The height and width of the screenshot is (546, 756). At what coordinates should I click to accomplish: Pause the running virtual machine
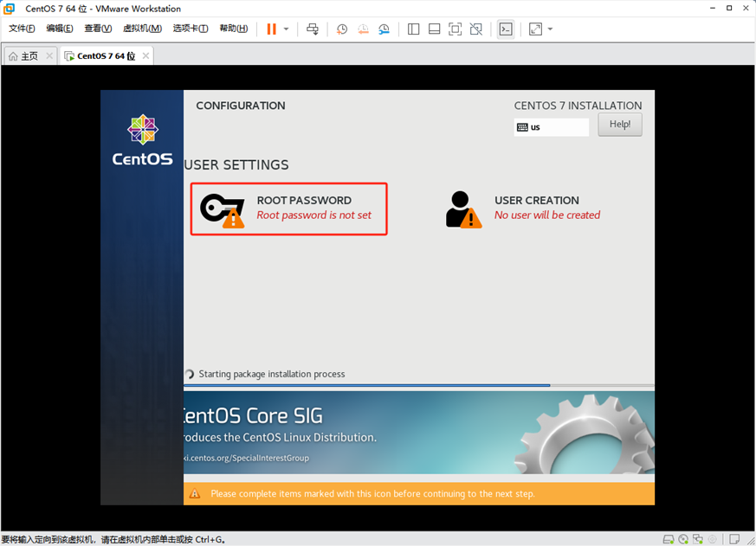coord(271,29)
